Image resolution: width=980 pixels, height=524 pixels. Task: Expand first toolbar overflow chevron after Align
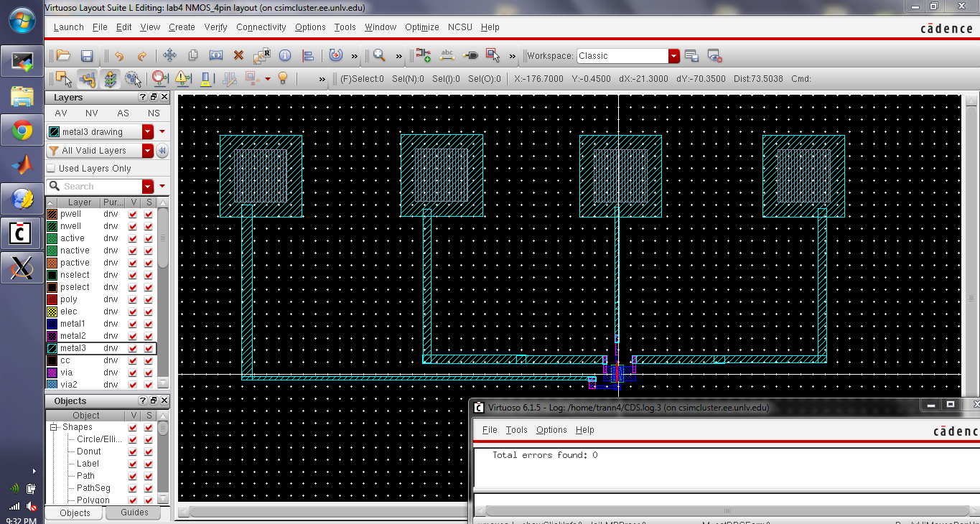tap(355, 56)
